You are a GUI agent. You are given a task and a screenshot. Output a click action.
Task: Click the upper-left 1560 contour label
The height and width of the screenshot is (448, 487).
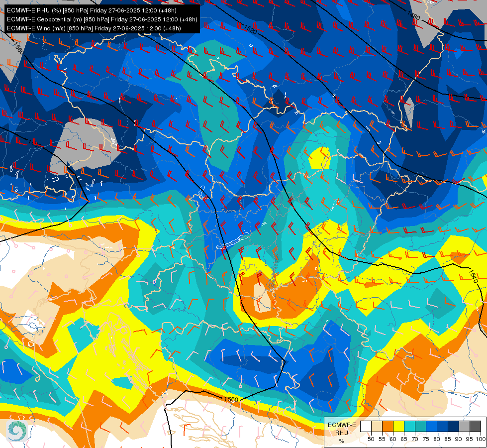click(18, 48)
